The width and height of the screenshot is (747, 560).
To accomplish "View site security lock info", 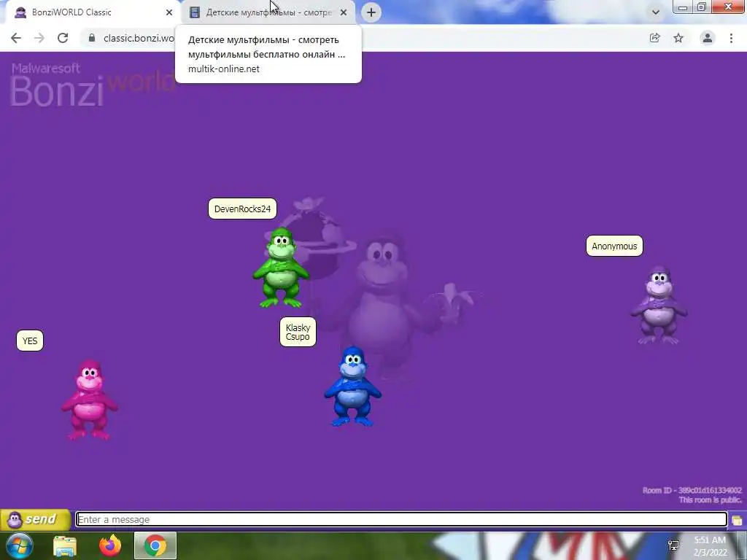I will click(92, 38).
